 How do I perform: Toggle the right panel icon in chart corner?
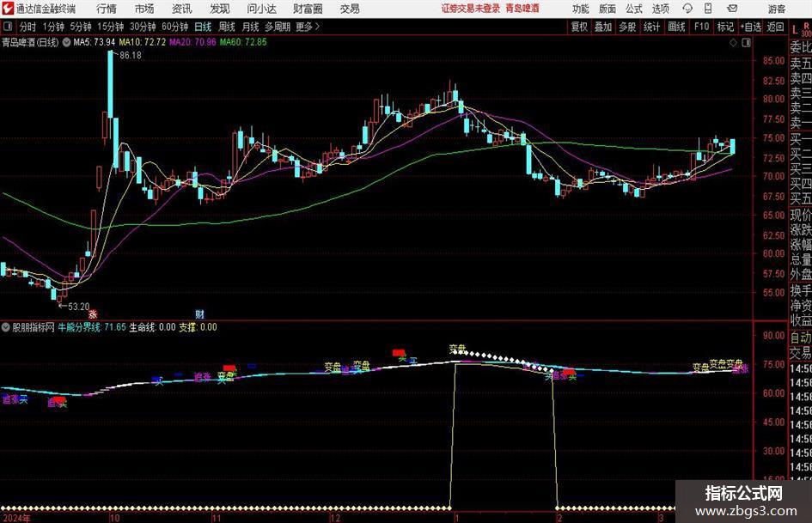[x=746, y=43]
